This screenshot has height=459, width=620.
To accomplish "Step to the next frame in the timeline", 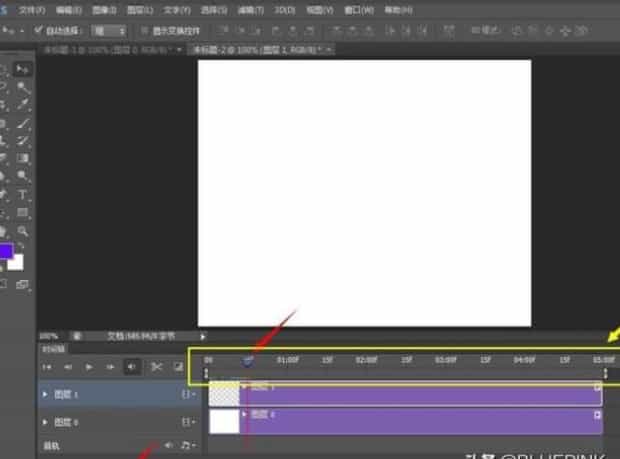I will pyautogui.click(x=110, y=367).
